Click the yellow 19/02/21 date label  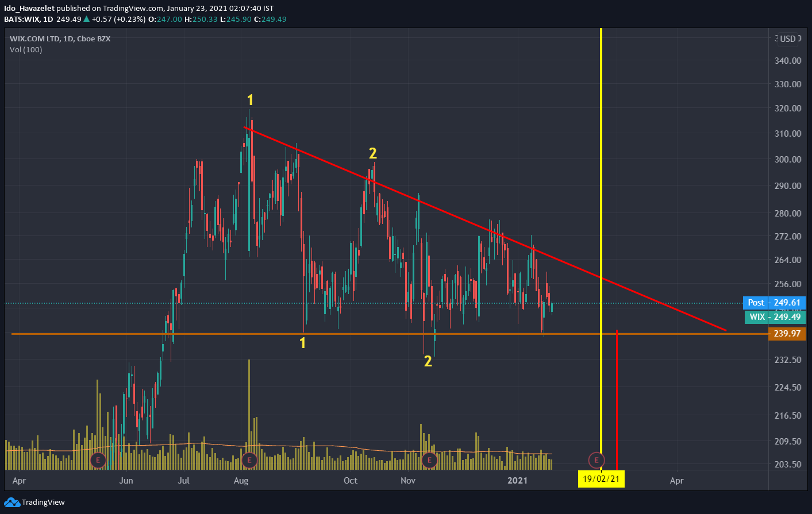coord(601,479)
